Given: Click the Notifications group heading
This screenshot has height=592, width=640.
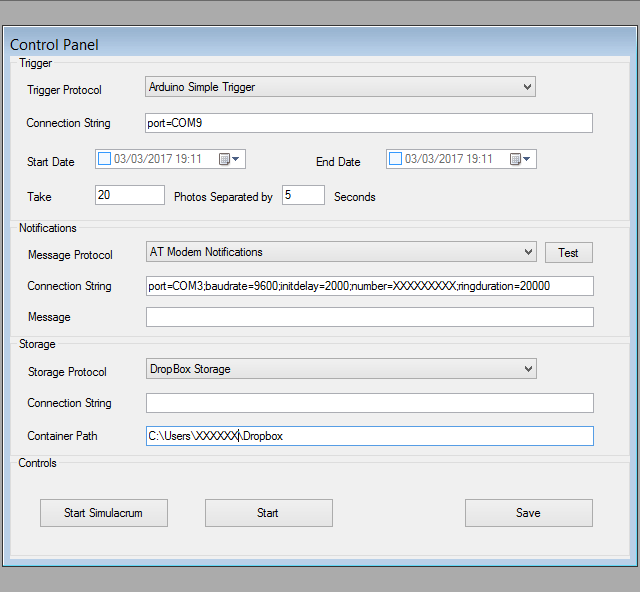Looking at the screenshot, I should (48, 228).
